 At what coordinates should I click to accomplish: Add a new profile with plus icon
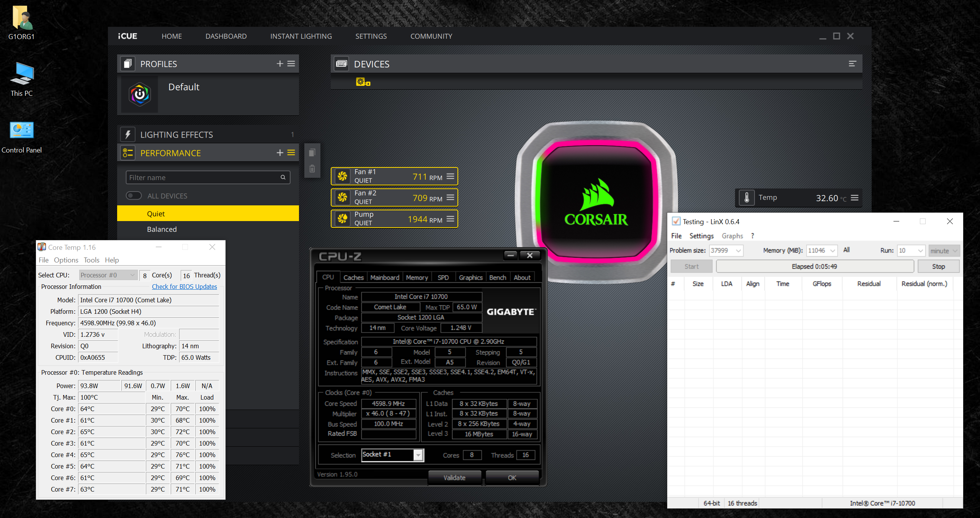(280, 64)
